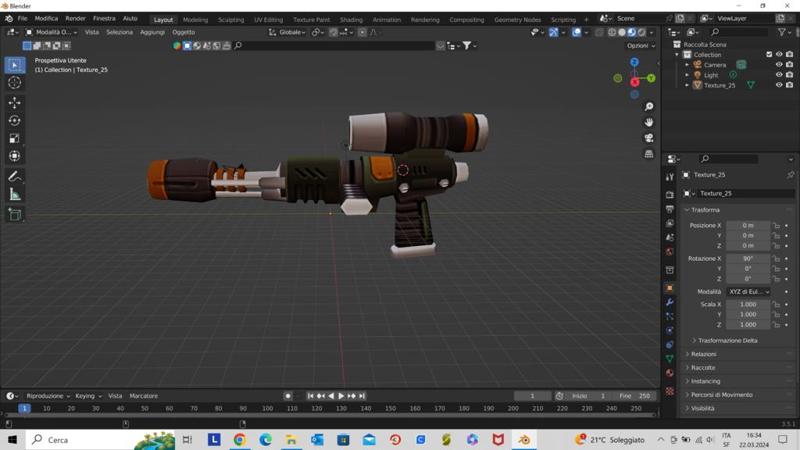Open the Render menu

coord(76,18)
